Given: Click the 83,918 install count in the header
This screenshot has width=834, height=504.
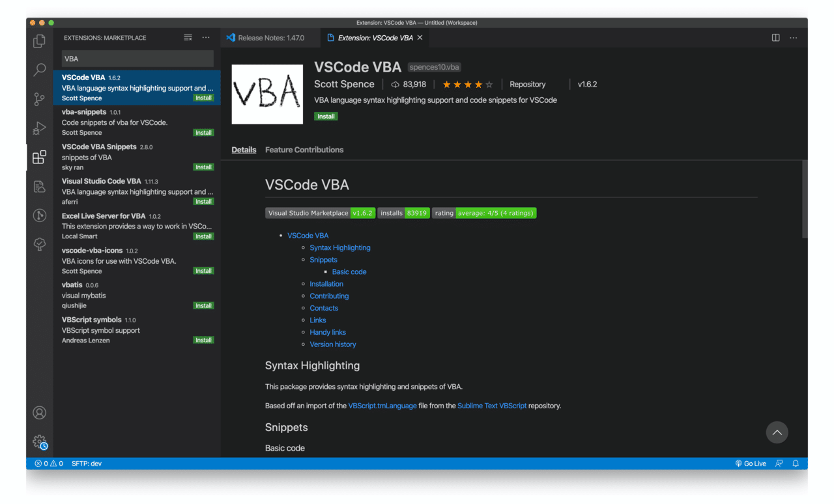Looking at the screenshot, I should coord(409,85).
